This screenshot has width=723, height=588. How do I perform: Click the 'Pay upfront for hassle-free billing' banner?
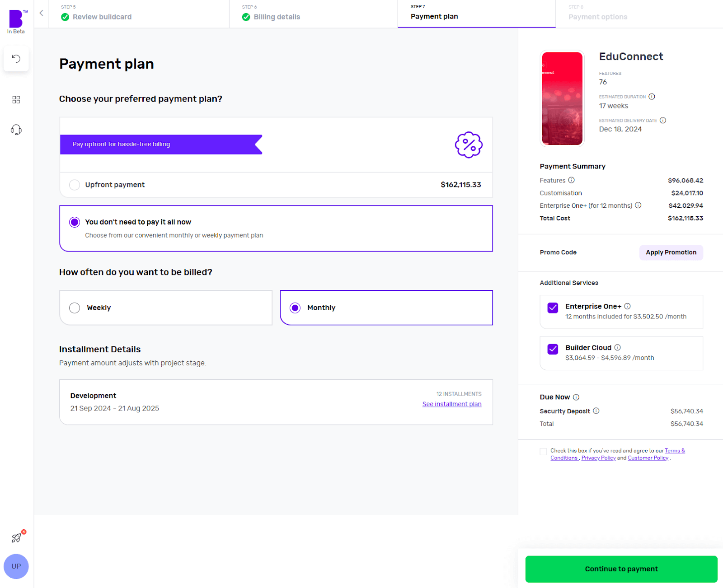click(x=161, y=145)
